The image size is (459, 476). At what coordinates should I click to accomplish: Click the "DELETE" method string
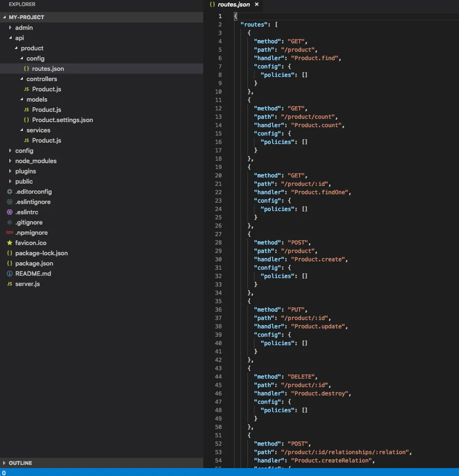coord(301,377)
